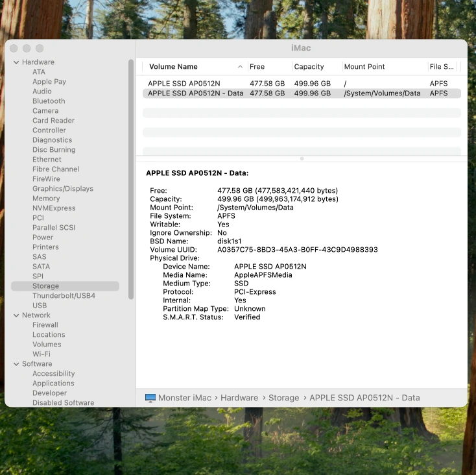Click Hardware in the bottom path bar
The height and width of the screenshot is (475, 476).
coord(239,398)
